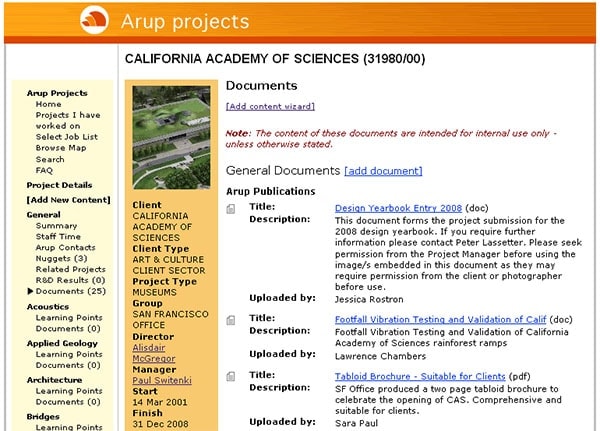Open Select Job List in sidebar

click(x=66, y=137)
